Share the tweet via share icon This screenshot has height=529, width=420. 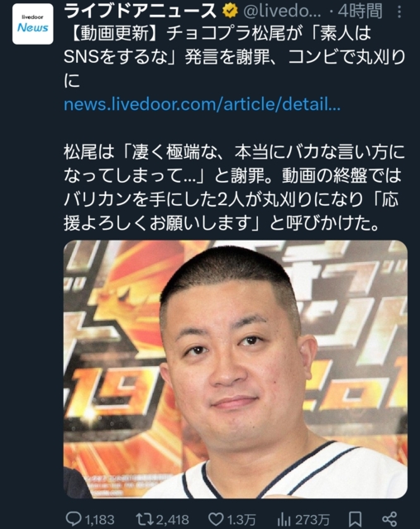pos(389,519)
